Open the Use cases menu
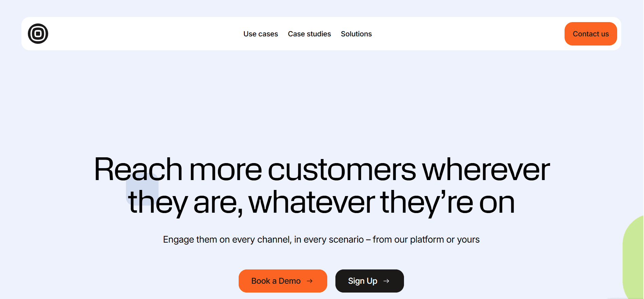The width and height of the screenshot is (644, 299). click(x=261, y=34)
